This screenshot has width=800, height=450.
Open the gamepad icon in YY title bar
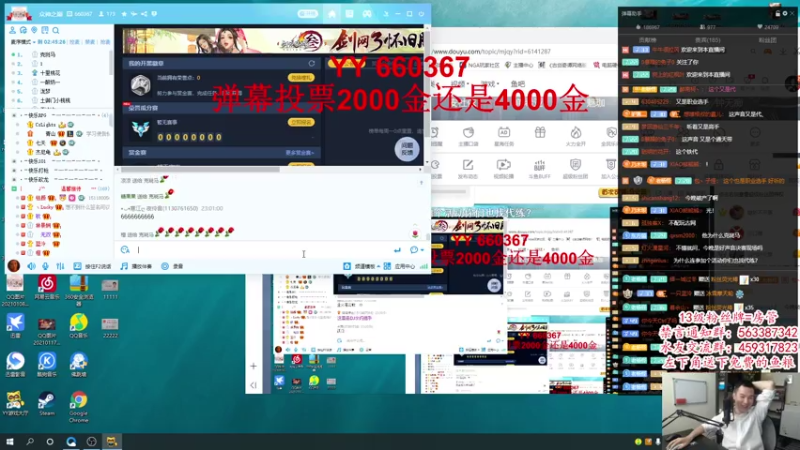click(367, 14)
